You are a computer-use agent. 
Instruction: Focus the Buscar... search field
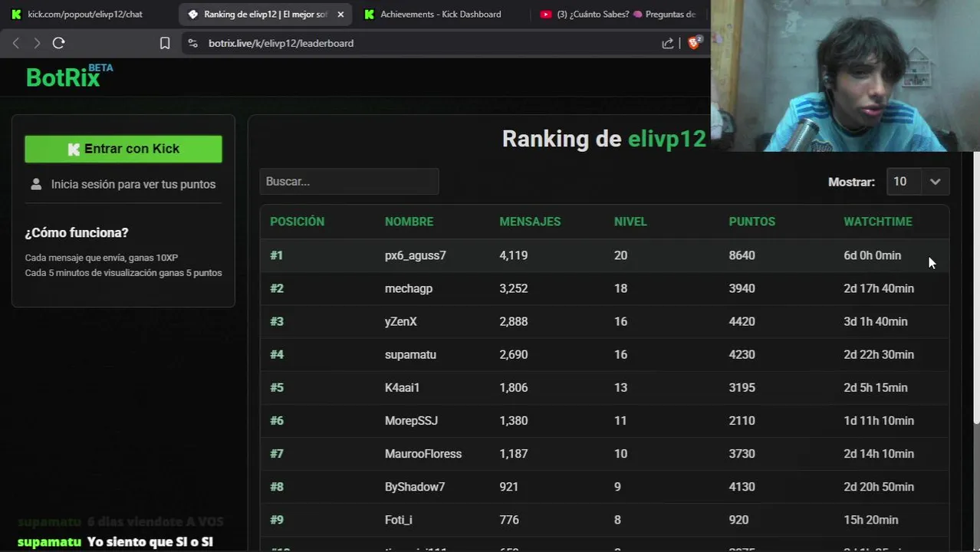coord(349,182)
